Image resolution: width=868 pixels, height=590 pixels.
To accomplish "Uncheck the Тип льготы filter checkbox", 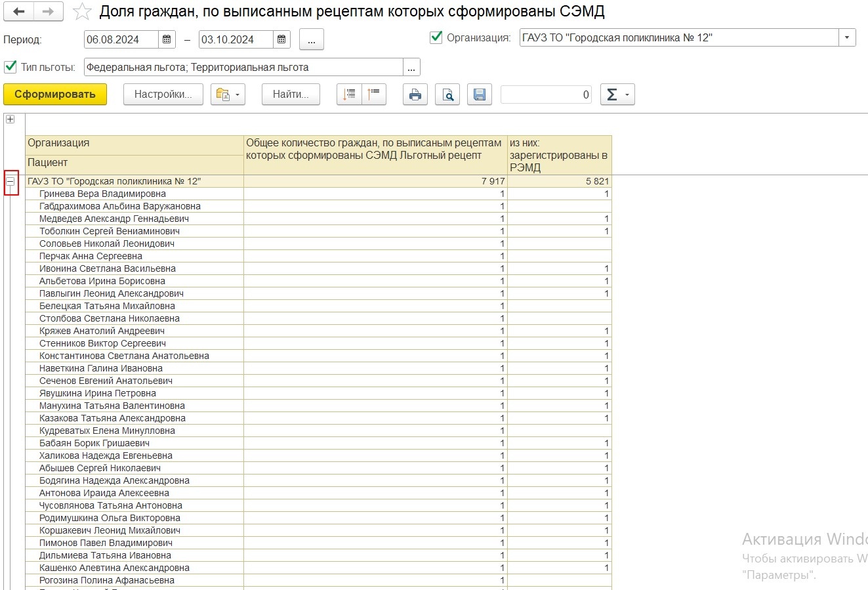I will [x=10, y=67].
